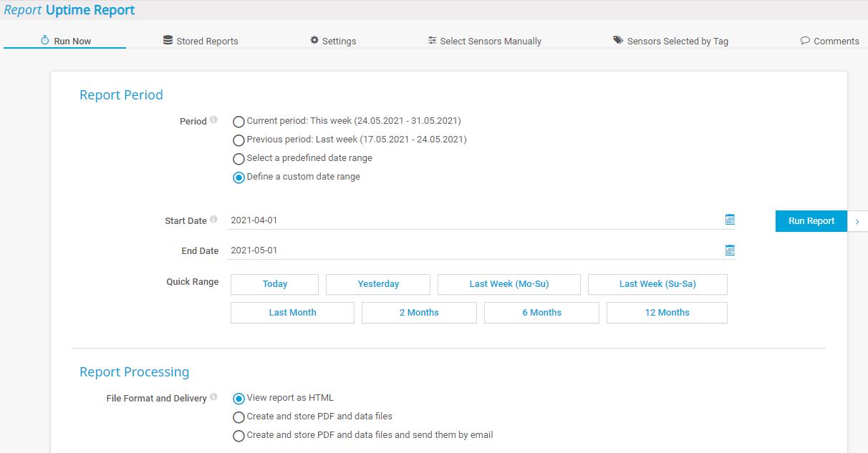The height and width of the screenshot is (453, 868).
Task: Click the tag icon beside Sensors Selected by Tag
Action: (x=618, y=41)
